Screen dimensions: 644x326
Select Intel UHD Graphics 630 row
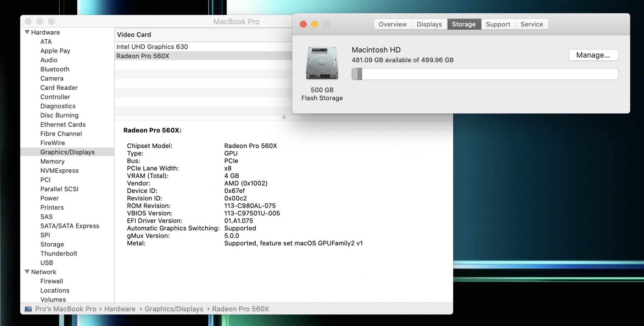(x=203, y=47)
